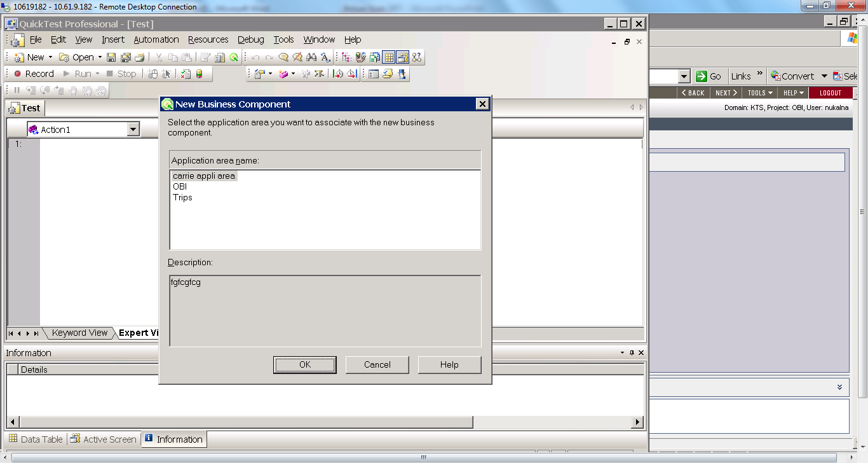Toggle the Data Table pane toolbar button
The height and width of the screenshot is (463, 868).
point(388,57)
